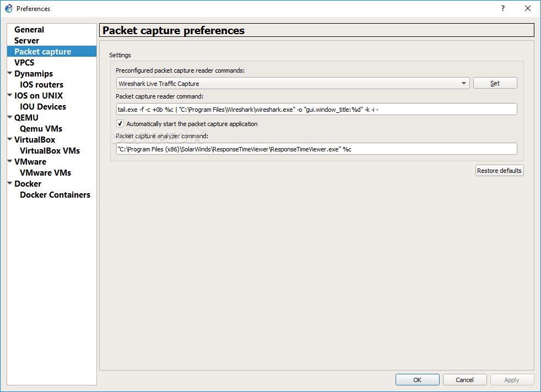Screen dimensions: 541x392
Task: Collapse the VMware tree section
Action: [x=10, y=161]
